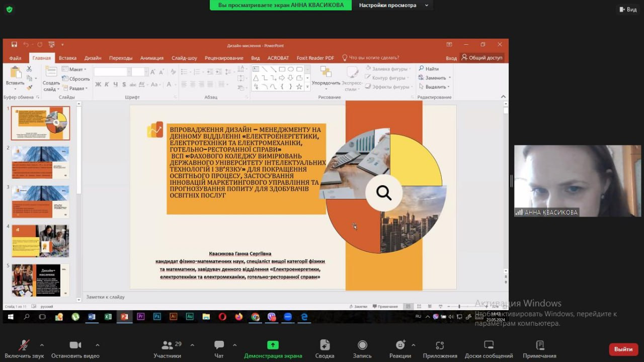This screenshot has height=362, width=644.
Task: Open the Zoom Chat panel
Action: 219,345
